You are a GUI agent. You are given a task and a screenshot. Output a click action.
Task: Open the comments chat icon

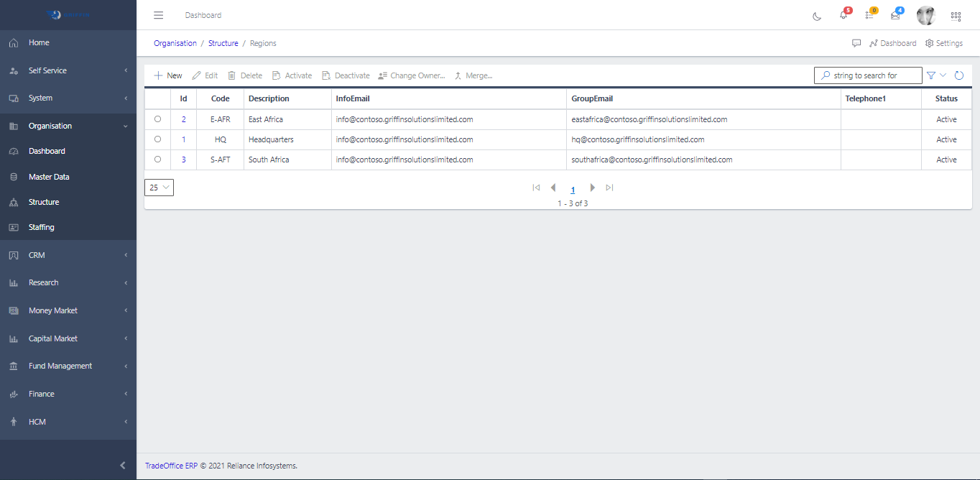click(856, 43)
